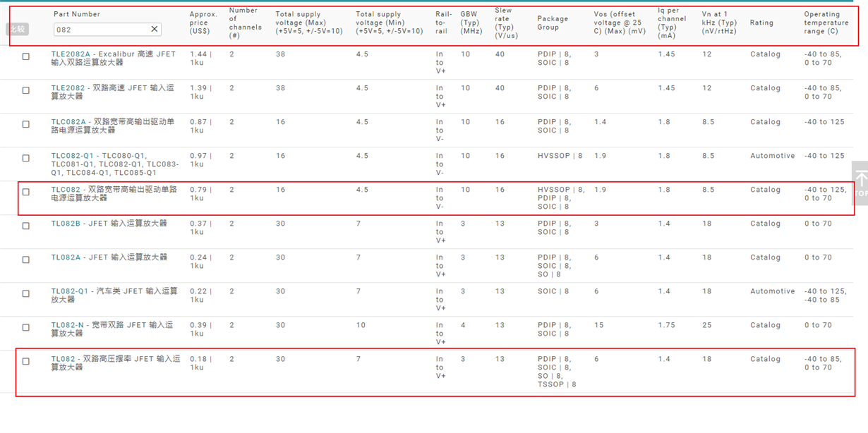Open the TL082-Q1 automotive part link

(x=70, y=291)
